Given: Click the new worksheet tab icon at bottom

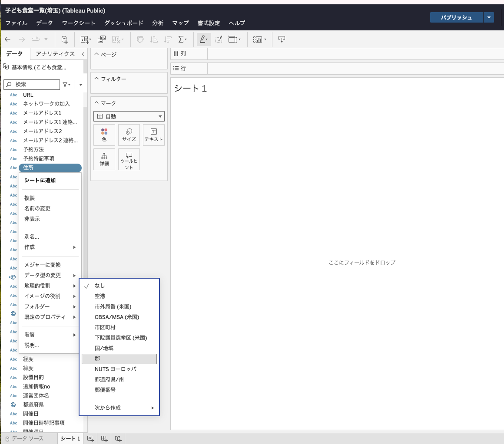Looking at the screenshot, I should 90,438.
